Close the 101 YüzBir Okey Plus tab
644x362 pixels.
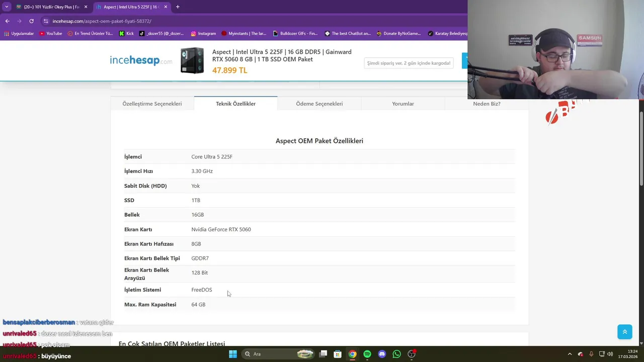86,7
